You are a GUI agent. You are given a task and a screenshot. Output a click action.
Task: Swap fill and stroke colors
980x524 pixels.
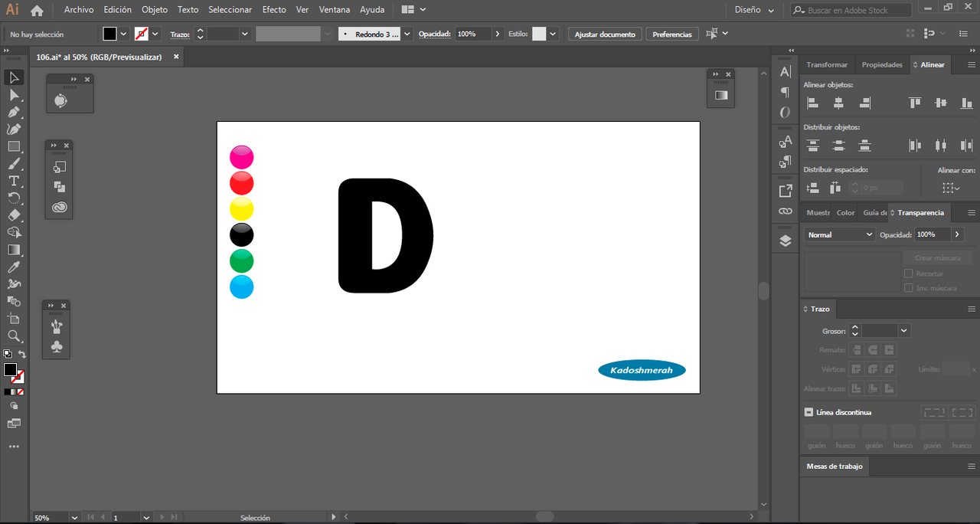point(22,354)
